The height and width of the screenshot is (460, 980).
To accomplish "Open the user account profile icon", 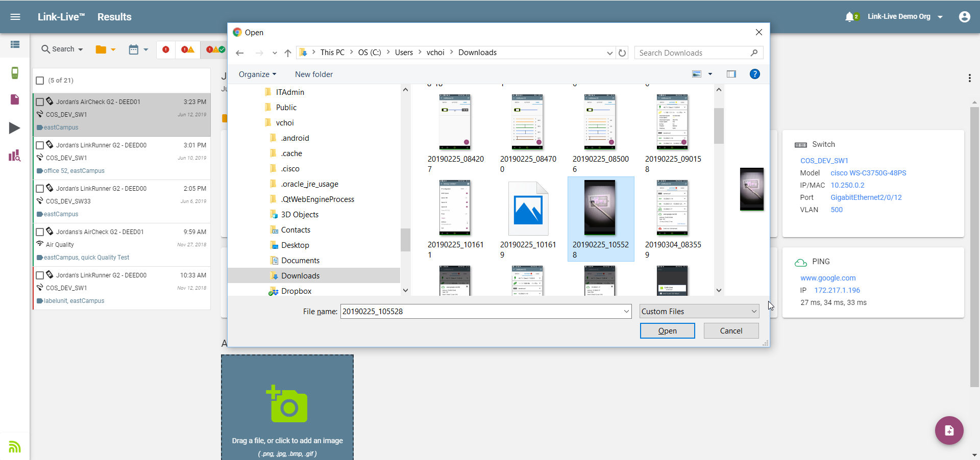I will [964, 17].
